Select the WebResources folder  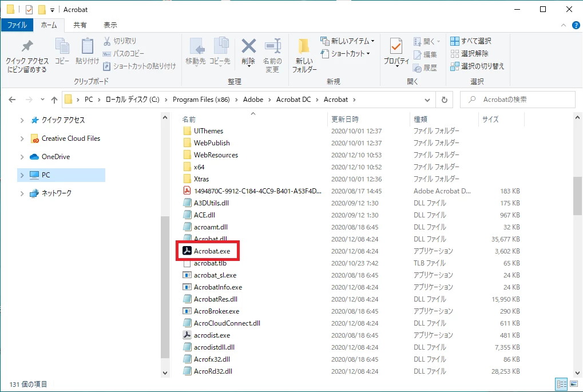(x=216, y=155)
